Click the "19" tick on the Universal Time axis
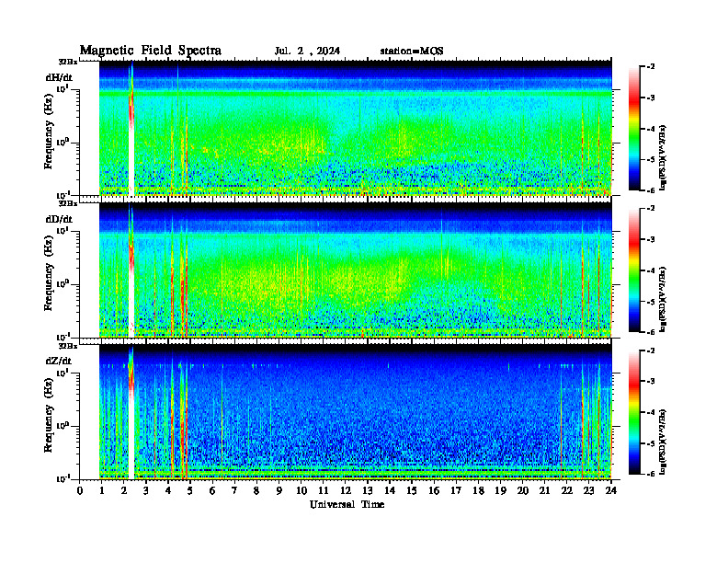728x563 pixels. pyautogui.click(x=500, y=491)
